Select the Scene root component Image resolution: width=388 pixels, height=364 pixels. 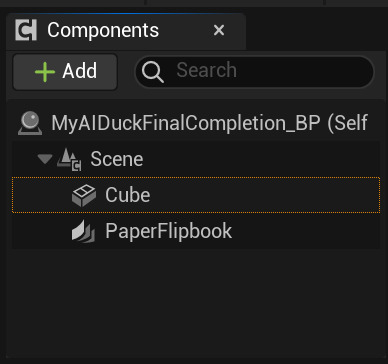(x=196, y=159)
